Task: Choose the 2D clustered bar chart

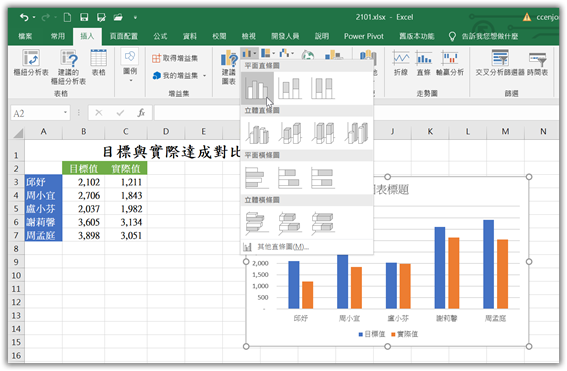Action: point(257,178)
